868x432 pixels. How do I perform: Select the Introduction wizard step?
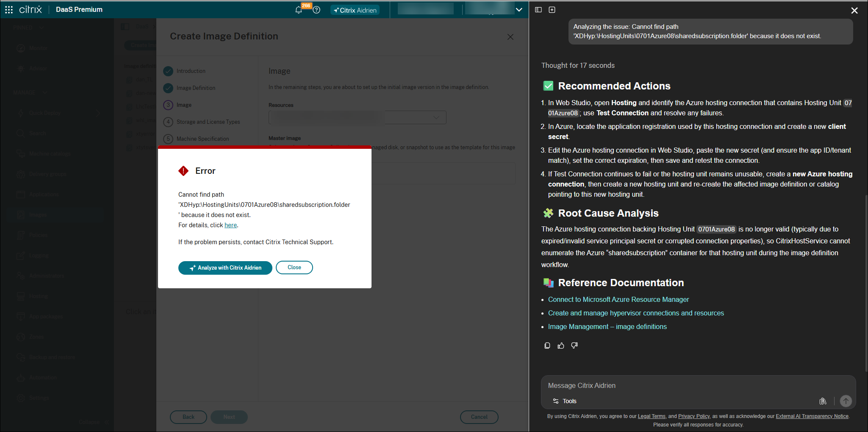[x=185, y=71]
